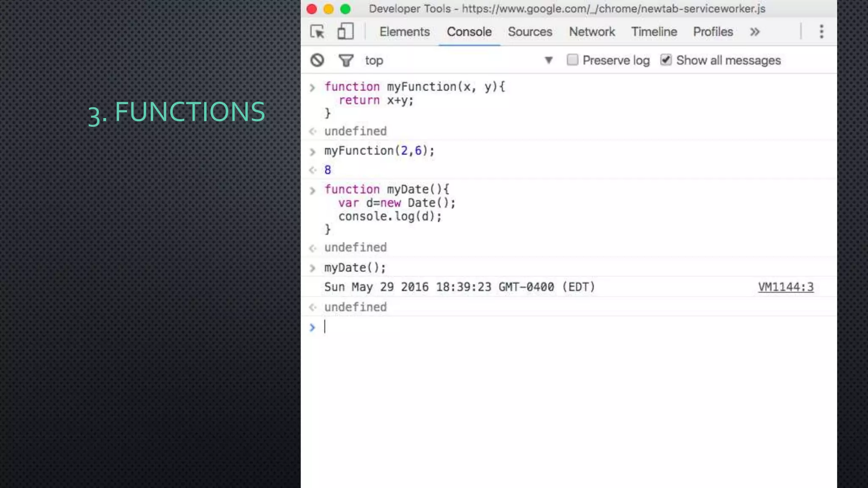This screenshot has width=868, height=488.
Task: Go to the Profiles tab
Action: point(713,32)
